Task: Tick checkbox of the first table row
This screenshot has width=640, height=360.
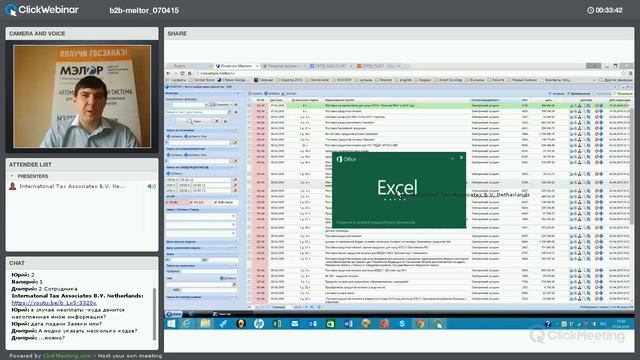Action: 250,105
